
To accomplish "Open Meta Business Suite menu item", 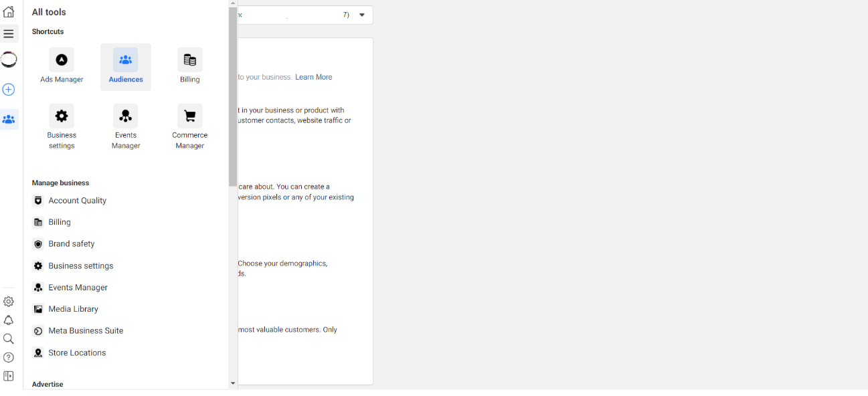I will tap(79, 330).
